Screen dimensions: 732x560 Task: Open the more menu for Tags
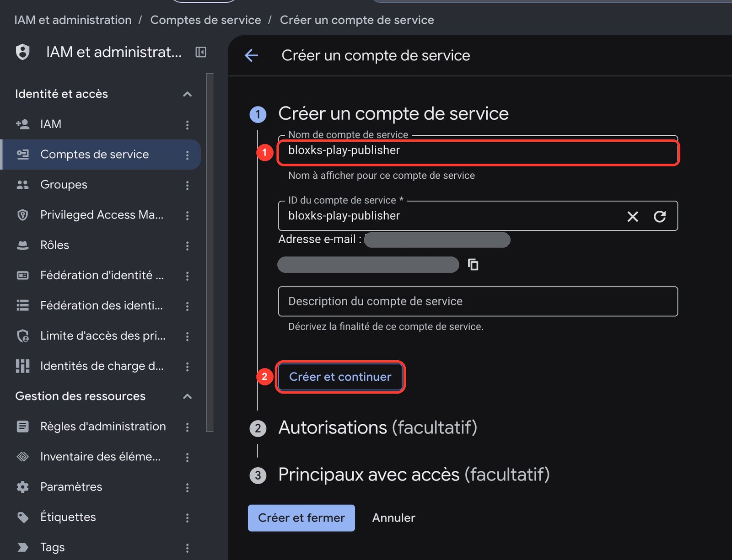coord(187,548)
